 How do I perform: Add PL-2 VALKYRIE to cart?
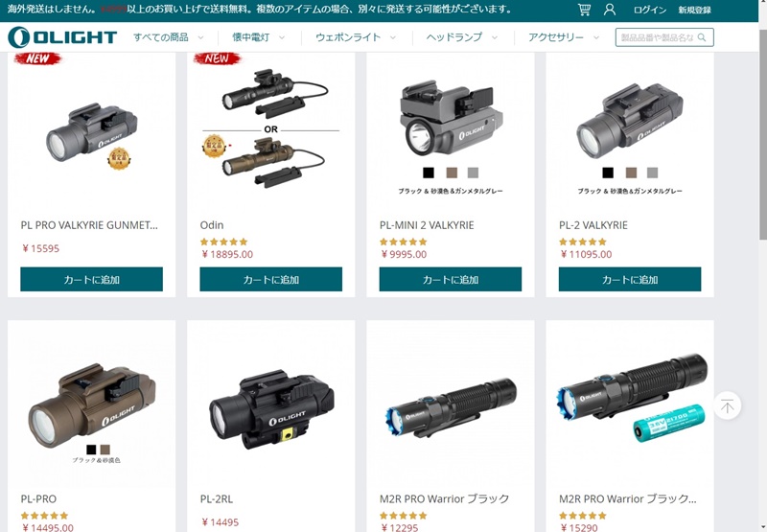tap(630, 279)
